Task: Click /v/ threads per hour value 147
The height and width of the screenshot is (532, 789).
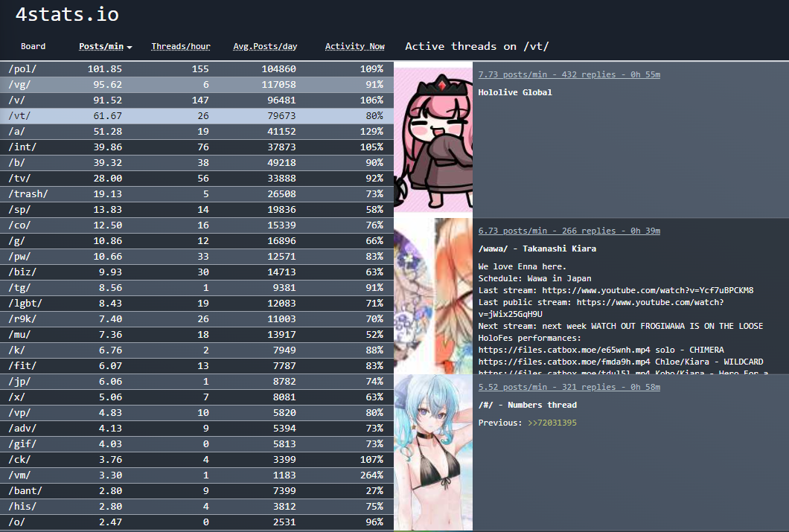Action: [x=200, y=100]
